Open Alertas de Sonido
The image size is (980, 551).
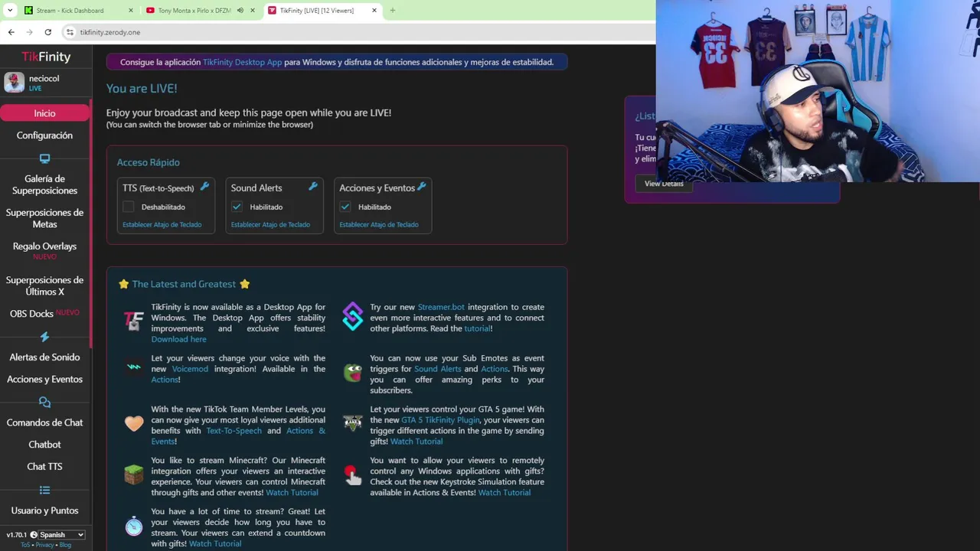click(44, 357)
